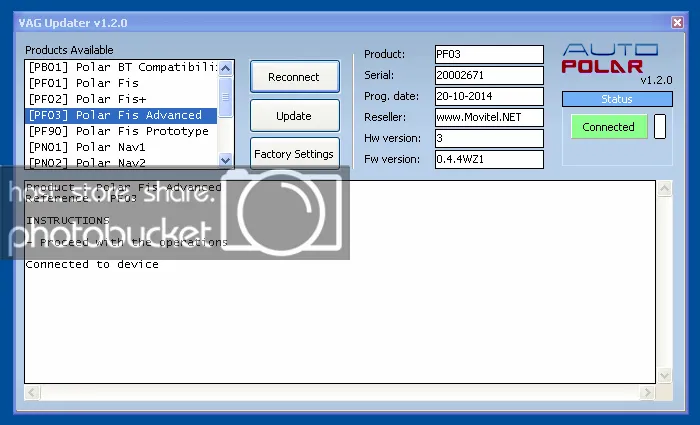Click the Update button

(x=295, y=116)
